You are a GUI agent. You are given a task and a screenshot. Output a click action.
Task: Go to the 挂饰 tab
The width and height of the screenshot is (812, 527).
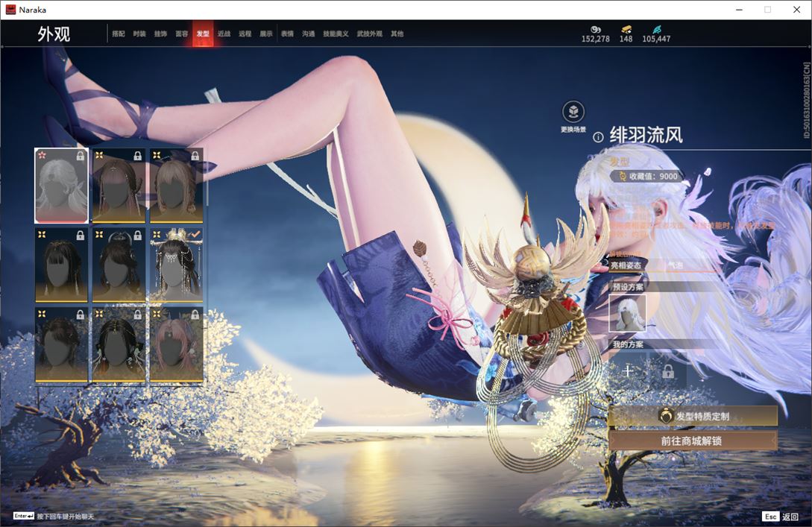pyautogui.click(x=160, y=34)
